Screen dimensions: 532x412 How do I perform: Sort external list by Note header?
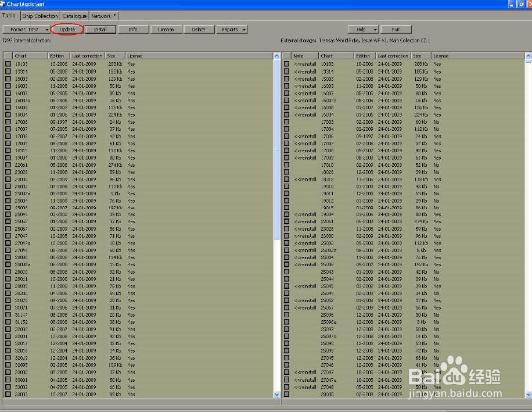click(x=305, y=56)
